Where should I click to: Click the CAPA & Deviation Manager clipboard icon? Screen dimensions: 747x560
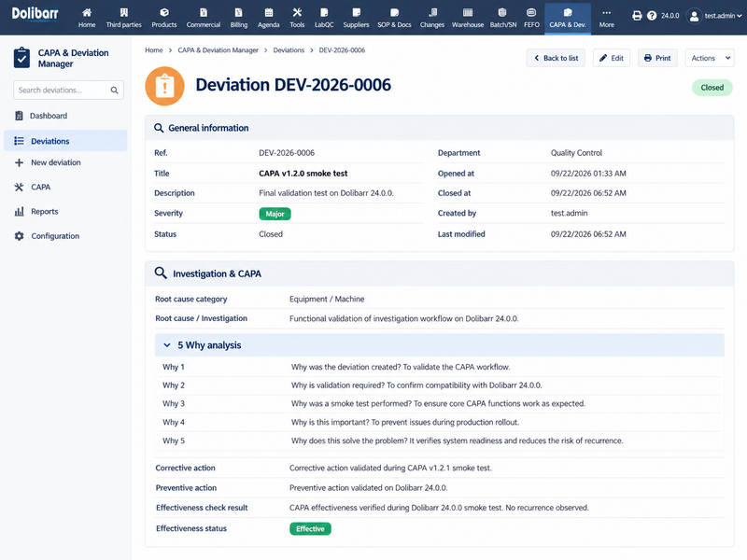21,58
